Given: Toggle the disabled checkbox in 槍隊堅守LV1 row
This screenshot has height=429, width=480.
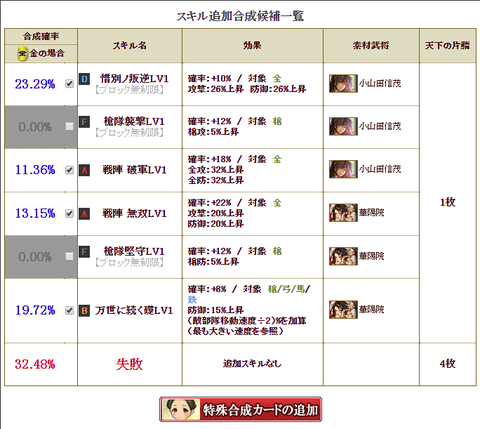Looking at the screenshot, I should (x=69, y=256).
